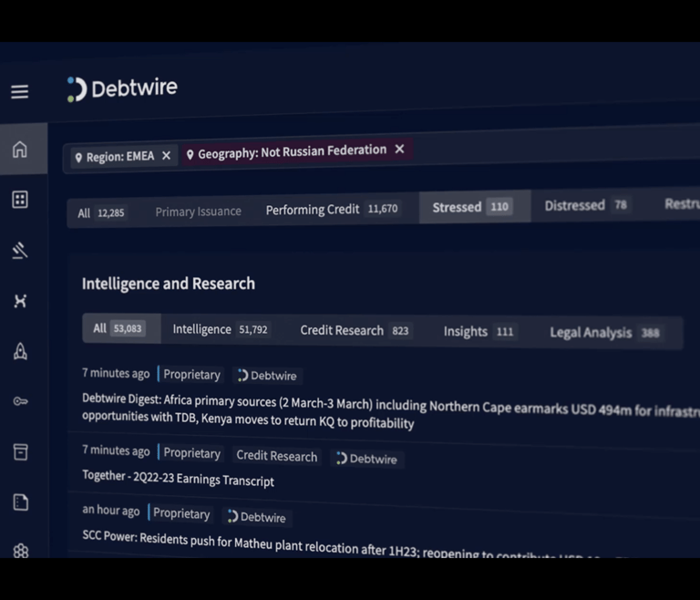Viewport: 700px width, 600px height.
Task: Click Debtwire source tag on Together item
Action: pyautogui.click(x=367, y=459)
